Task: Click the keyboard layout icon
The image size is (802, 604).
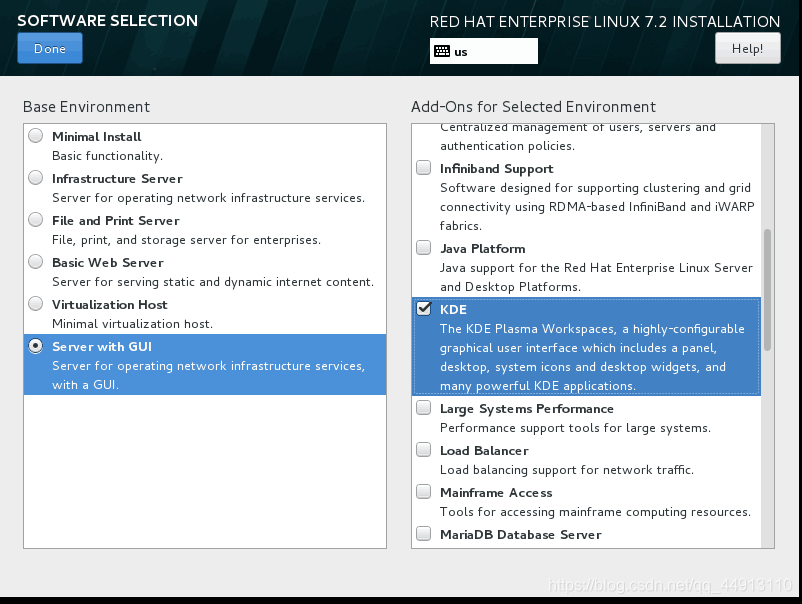Action: tap(441, 51)
